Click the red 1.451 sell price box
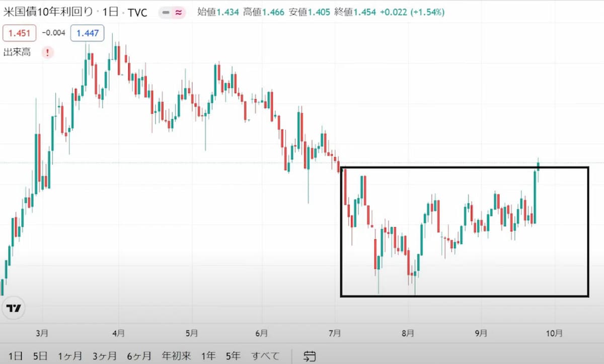The height and width of the screenshot is (364, 604). tap(19, 34)
